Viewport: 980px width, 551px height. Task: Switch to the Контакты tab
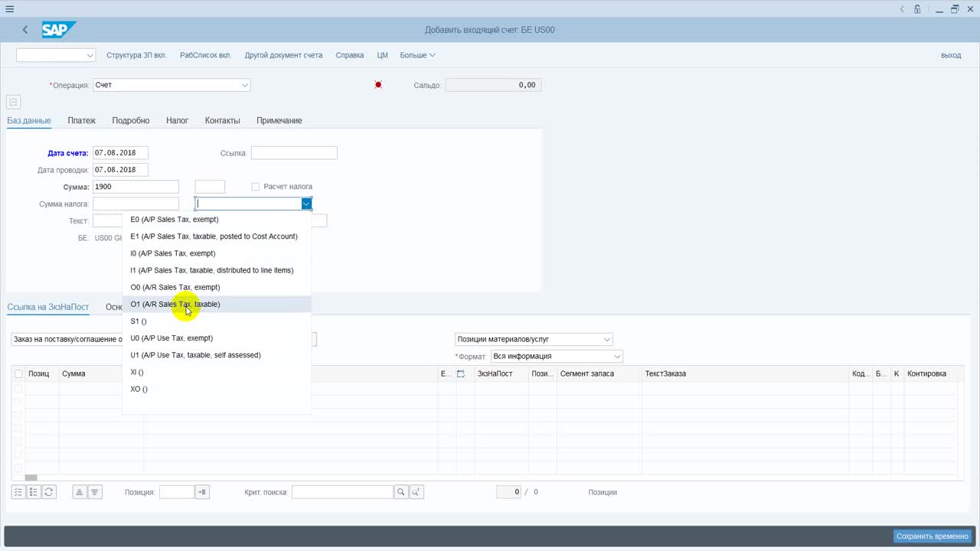click(x=222, y=120)
